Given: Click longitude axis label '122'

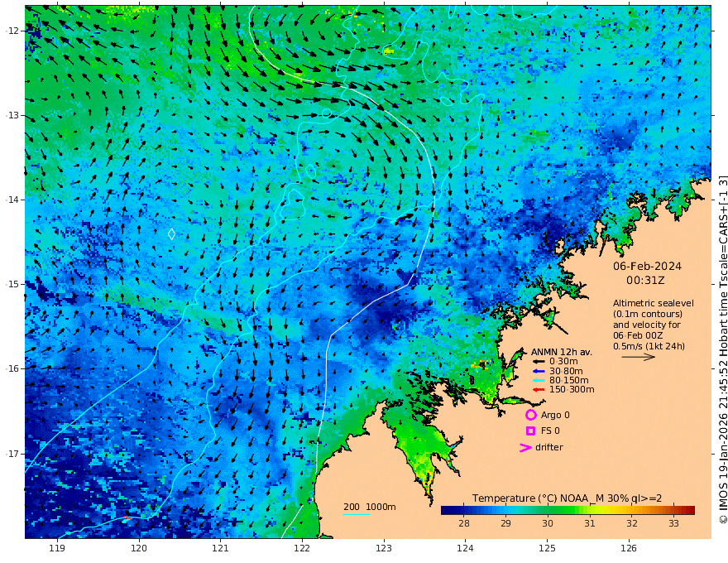Looking at the screenshot, I should pyautogui.click(x=302, y=549).
